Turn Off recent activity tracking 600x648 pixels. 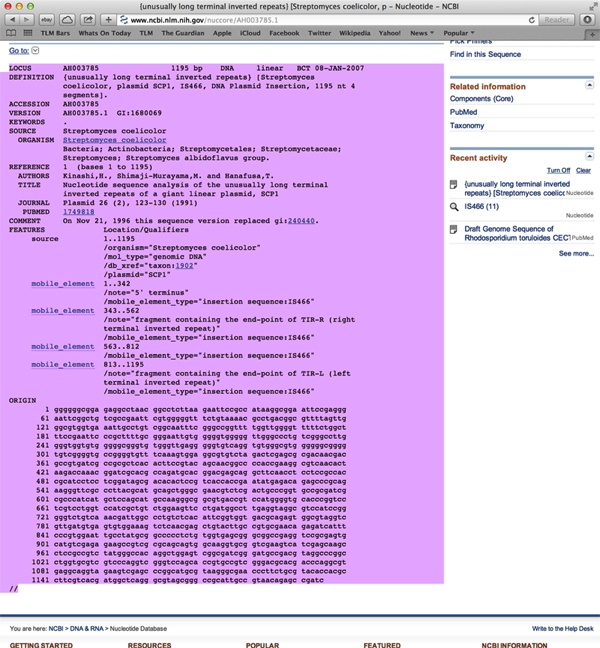coord(558,170)
